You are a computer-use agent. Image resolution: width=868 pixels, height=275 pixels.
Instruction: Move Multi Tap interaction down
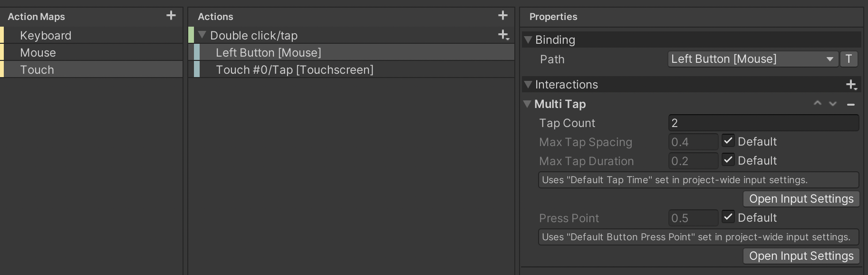click(x=833, y=103)
